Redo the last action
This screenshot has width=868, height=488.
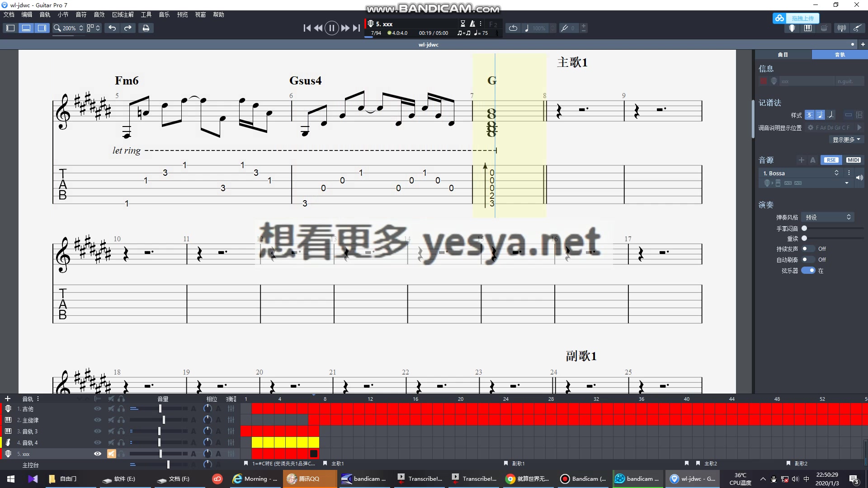click(x=128, y=28)
